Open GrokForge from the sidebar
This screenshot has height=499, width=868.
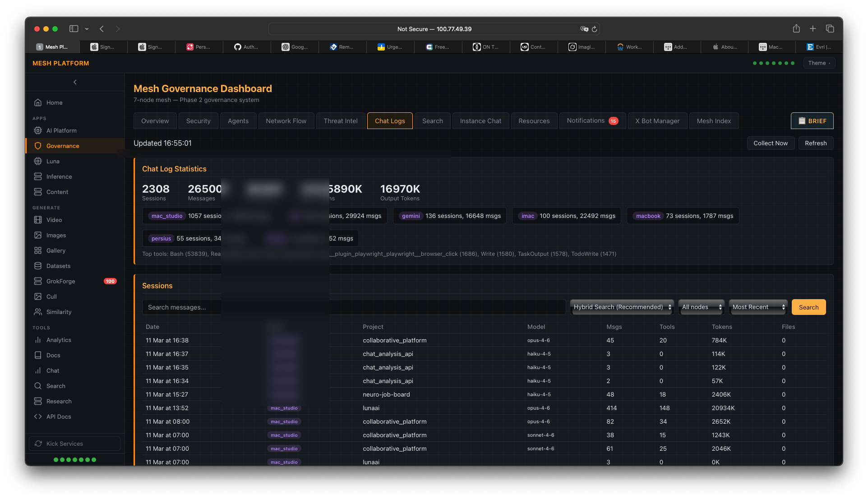coord(60,281)
